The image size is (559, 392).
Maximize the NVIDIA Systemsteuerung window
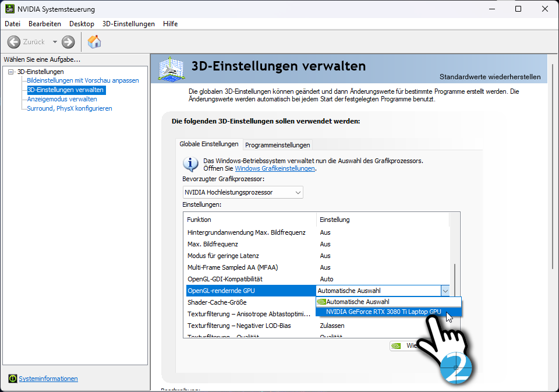pyautogui.click(x=518, y=9)
